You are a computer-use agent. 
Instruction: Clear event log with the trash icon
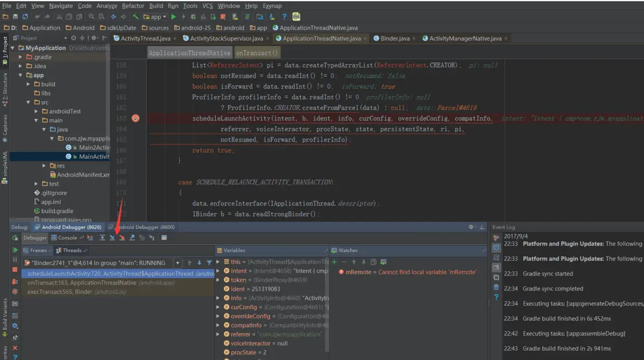(496, 287)
